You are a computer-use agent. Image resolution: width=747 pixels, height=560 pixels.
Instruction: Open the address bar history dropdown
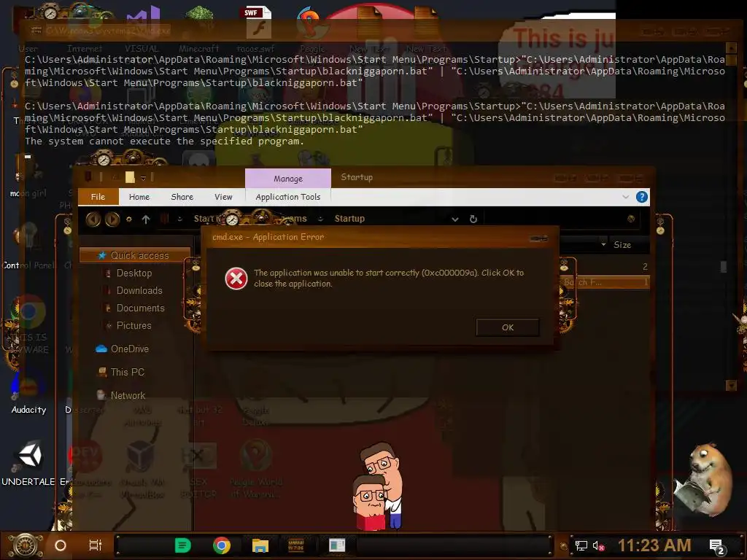tap(455, 219)
